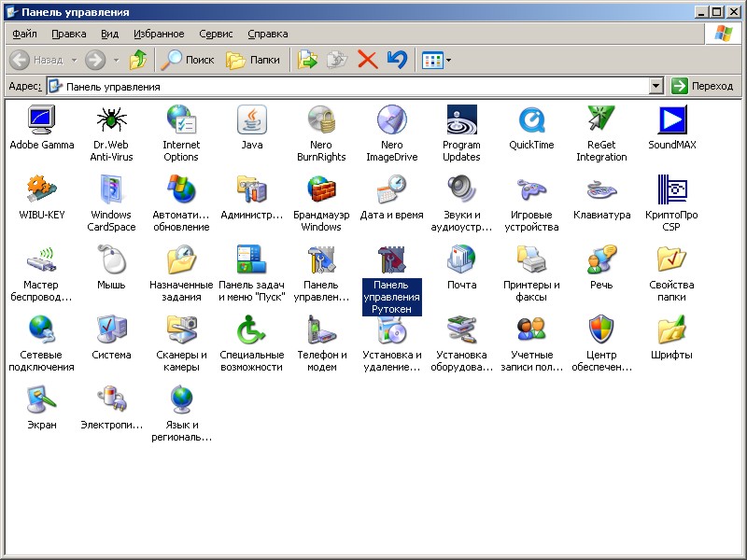Open Брандмауэр Windows firewall icon
Screen dimensions: 747x560
(x=321, y=190)
